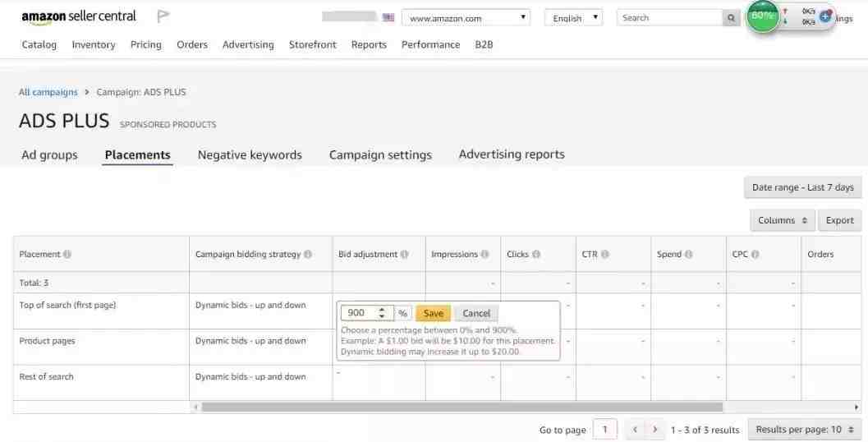Click the blue plus icon on widget
868x442 pixels.
click(x=824, y=16)
